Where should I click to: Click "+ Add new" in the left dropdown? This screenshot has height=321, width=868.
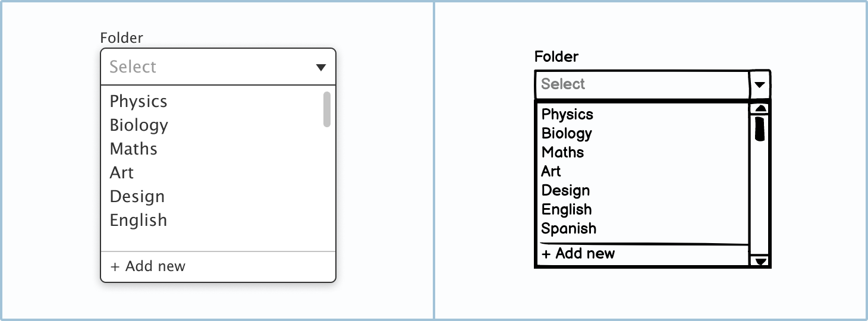click(x=148, y=266)
